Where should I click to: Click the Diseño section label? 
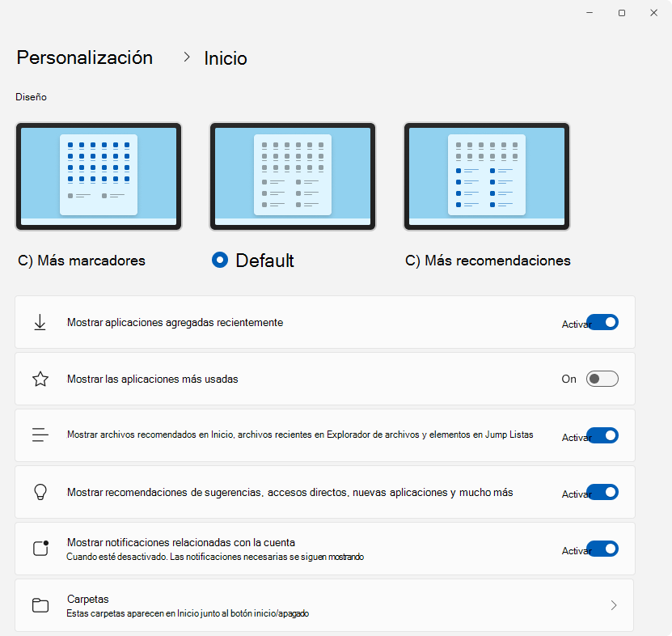click(31, 97)
